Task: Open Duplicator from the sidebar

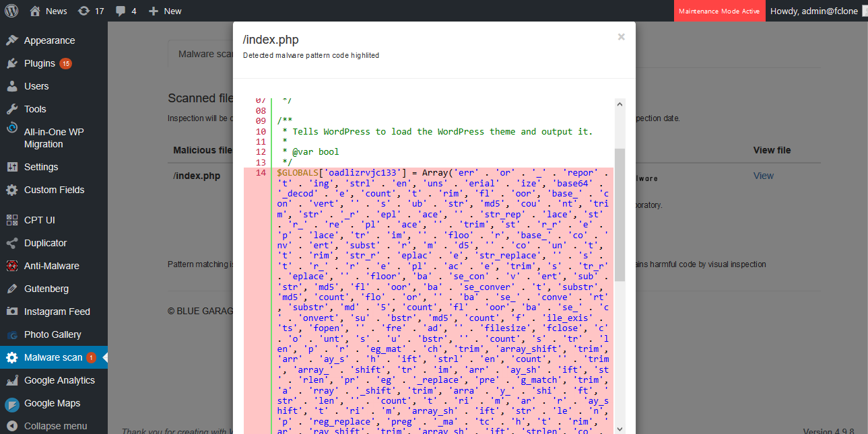Action: click(x=45, y=243)
